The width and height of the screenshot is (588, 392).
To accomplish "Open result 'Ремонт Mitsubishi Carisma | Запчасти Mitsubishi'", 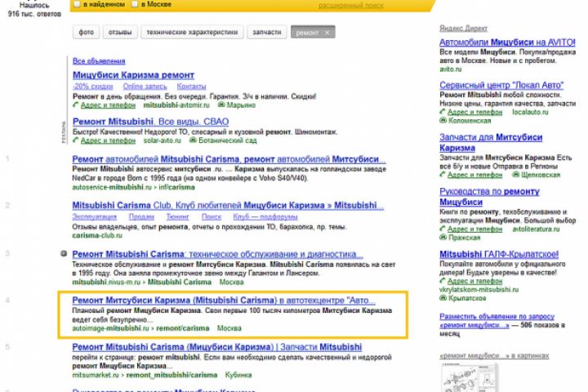I will click(217, 347).
